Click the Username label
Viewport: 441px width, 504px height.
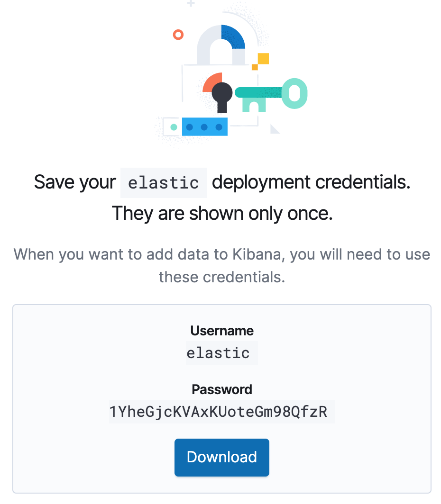coord(222,331)
